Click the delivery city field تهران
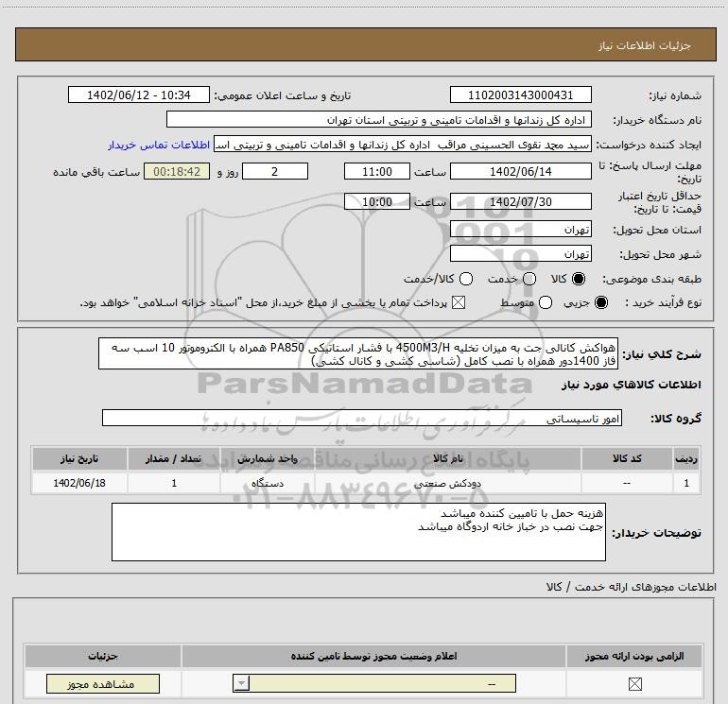 click(x=520, y=254)
